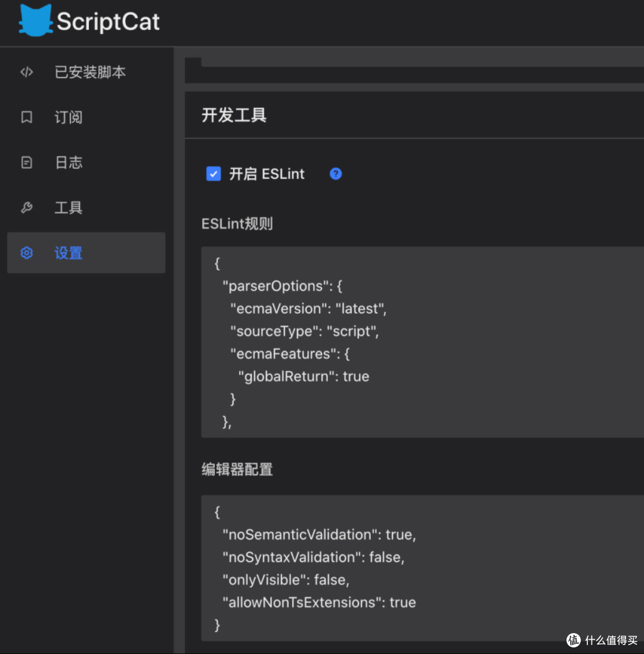Click the "onlyVisible": false line
The height and width of the screenshot is (654, 644).
tap(286, 580)
